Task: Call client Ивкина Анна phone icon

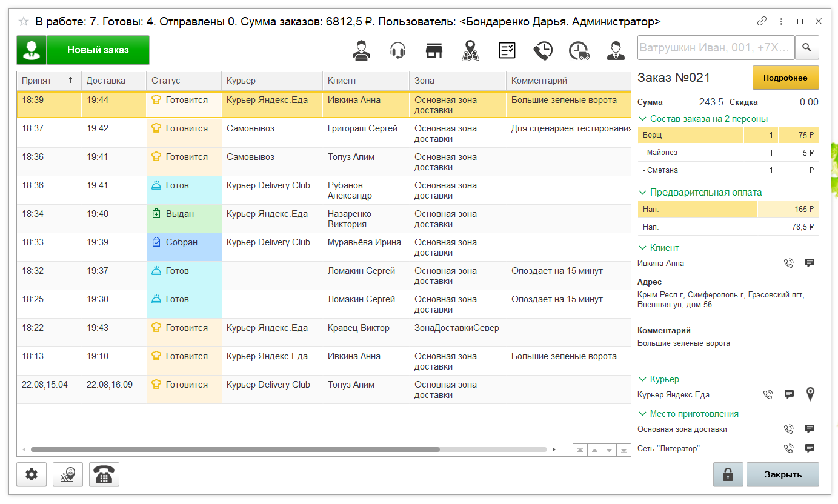Action: tap(788, 264)
